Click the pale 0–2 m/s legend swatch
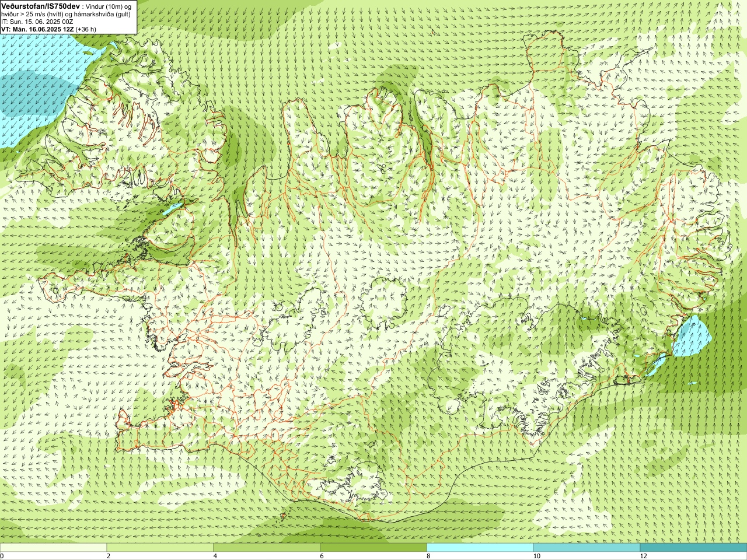The width and height of the screenshot is (747, 560). 53,548
